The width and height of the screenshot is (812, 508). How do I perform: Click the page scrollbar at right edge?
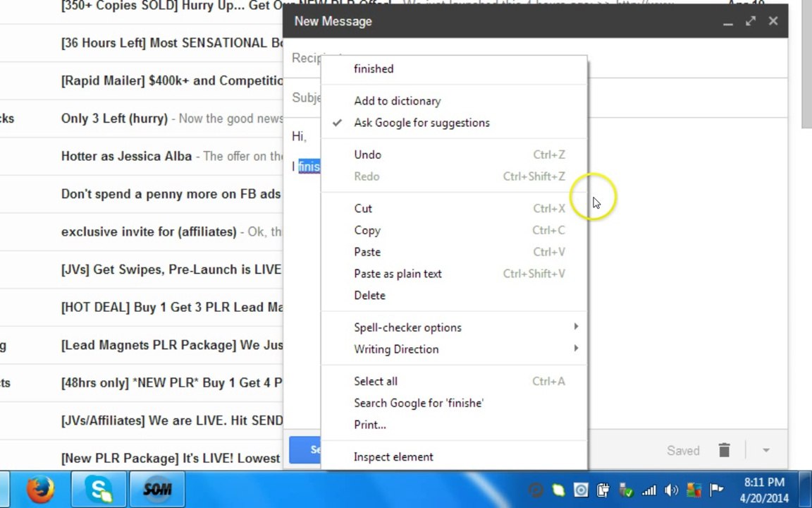(x=806, y=64)
